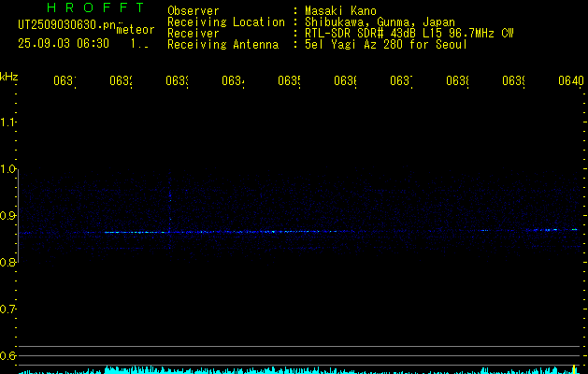Click the 0640 time marker
Image resolution: width=588 pixels, height=374 pixels.
coord(571,80)
